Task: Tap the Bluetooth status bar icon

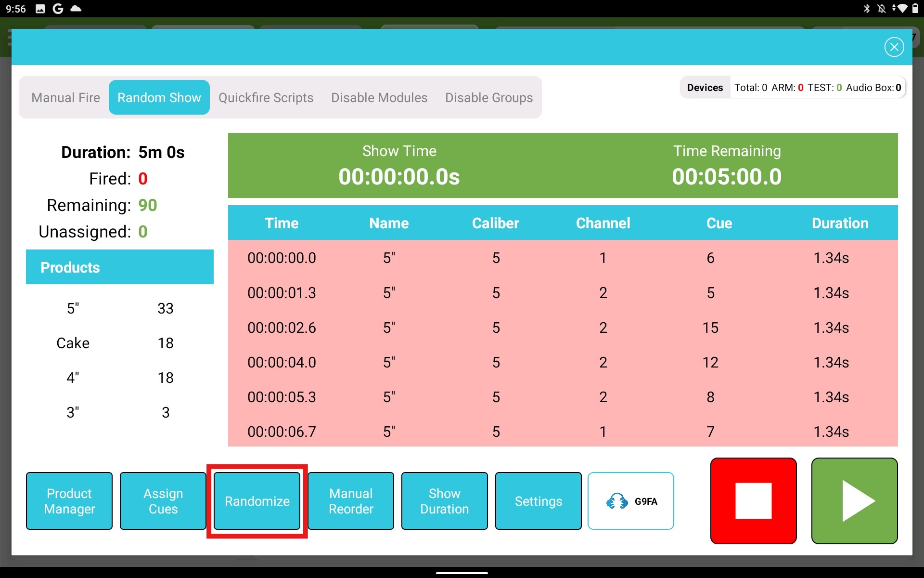Action: click(x=866, y=9)
